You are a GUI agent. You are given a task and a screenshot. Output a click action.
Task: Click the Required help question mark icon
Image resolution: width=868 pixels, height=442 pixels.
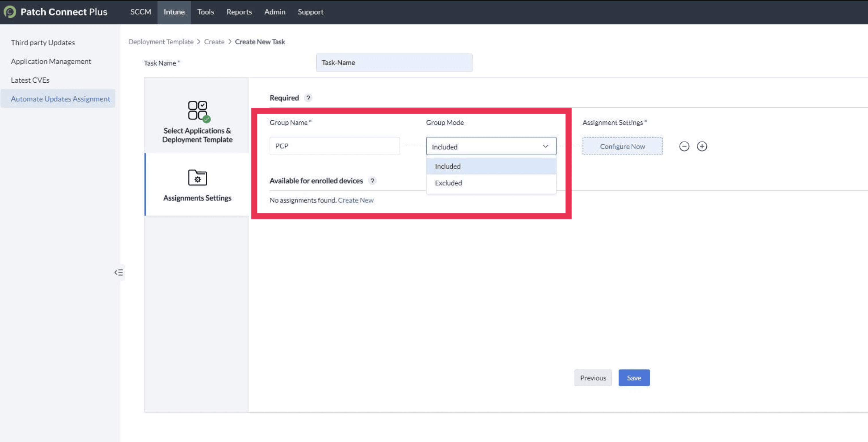coord(308,98)
